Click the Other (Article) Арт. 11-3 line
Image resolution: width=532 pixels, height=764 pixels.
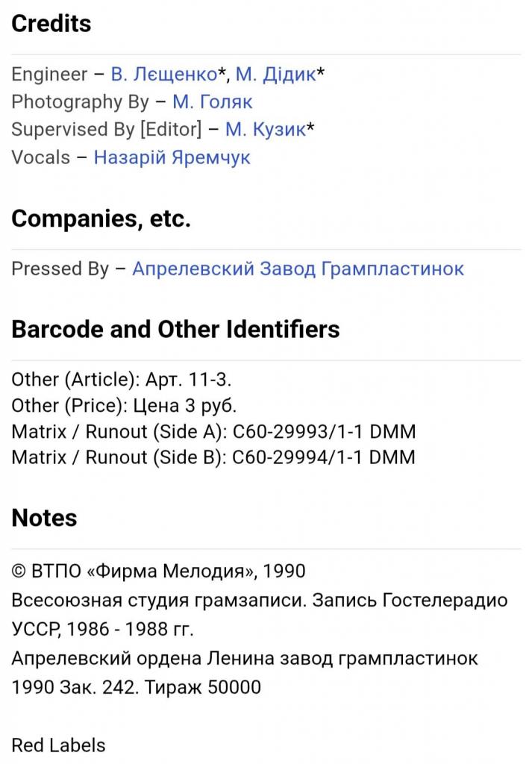[122, 380]
